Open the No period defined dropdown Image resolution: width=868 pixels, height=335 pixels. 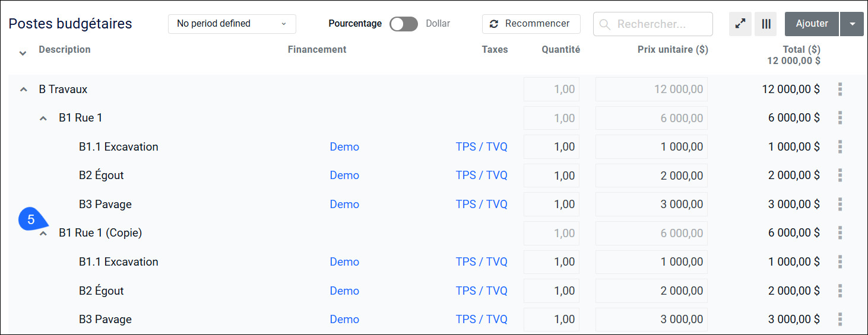point(232,24)
